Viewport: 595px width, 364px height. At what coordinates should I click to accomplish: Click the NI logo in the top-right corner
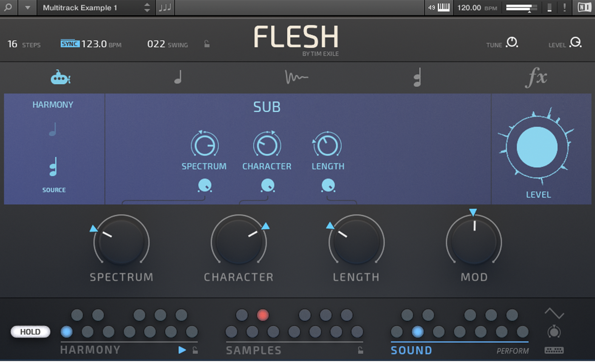pos(584,8)
